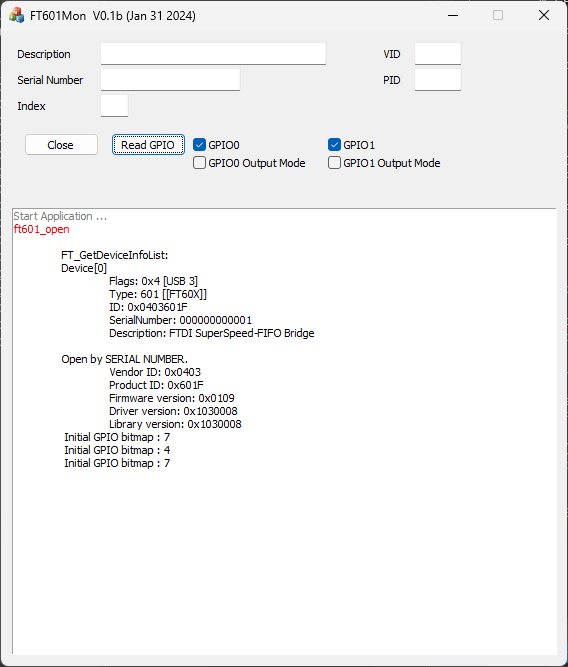Click the 'Type: 601 [[FT60X]]' line
This screenshot has width=568, height=667.
pyautogui.click(x=158, y=294)
